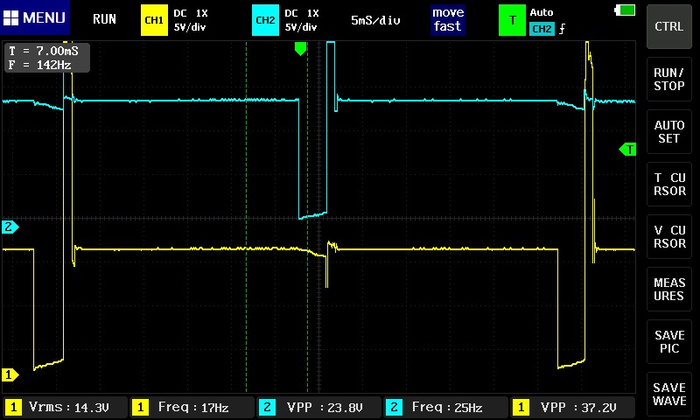Open the MEASURES panel
This screenshot has width=700, height=420.
[x=669, y=289]
